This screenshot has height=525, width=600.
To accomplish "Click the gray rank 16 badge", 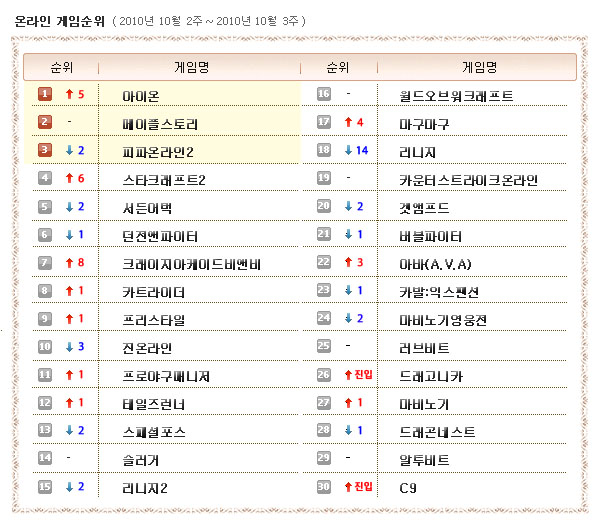I will [324, 95].
